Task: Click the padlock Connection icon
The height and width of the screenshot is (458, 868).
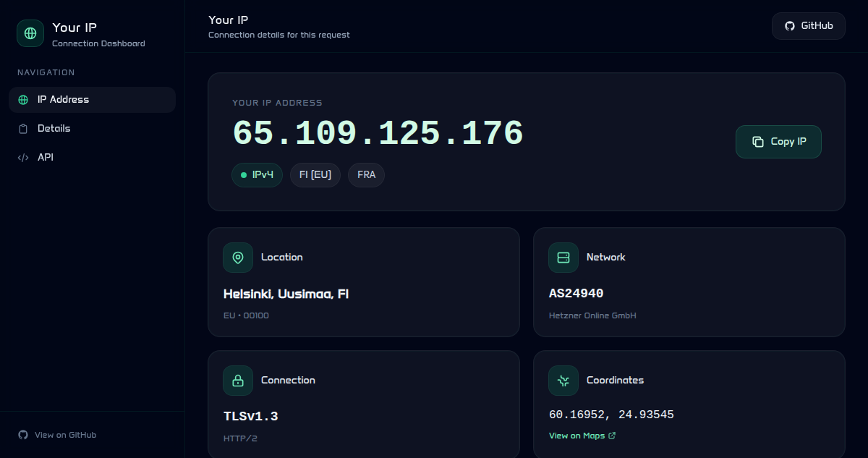Action: pyautogui.click(x=238, y=381)
